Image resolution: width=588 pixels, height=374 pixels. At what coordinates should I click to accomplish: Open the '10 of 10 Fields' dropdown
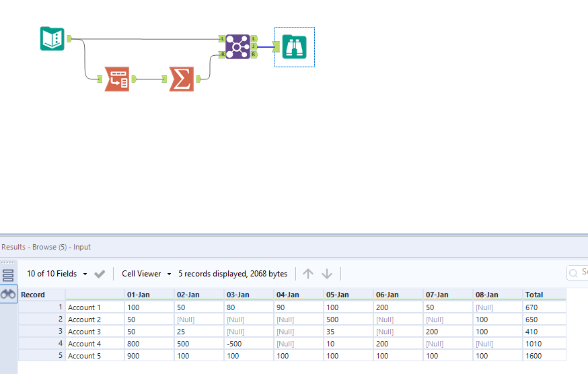pyautogui.click(x=57, y=274)
